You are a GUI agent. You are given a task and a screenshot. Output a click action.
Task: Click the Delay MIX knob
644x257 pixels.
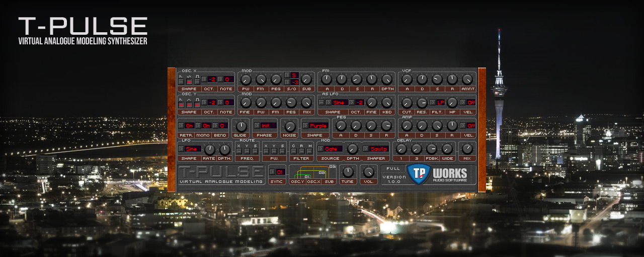pos(467,148)
